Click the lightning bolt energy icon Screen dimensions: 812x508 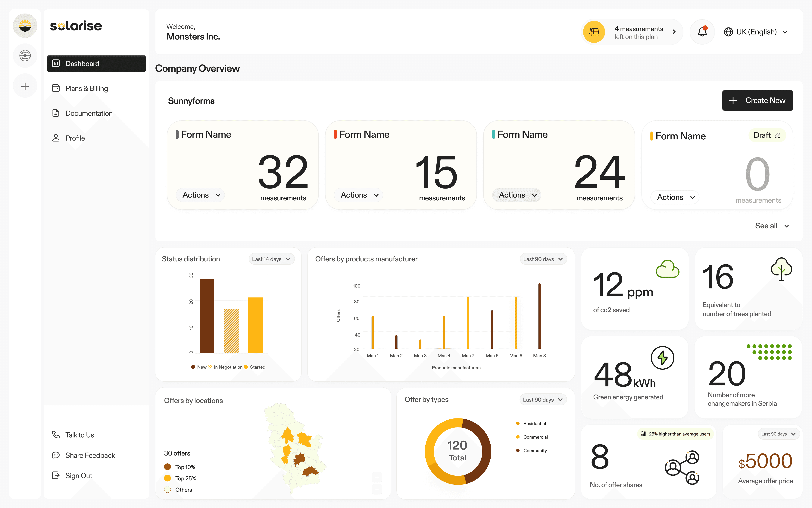[662, 358]
